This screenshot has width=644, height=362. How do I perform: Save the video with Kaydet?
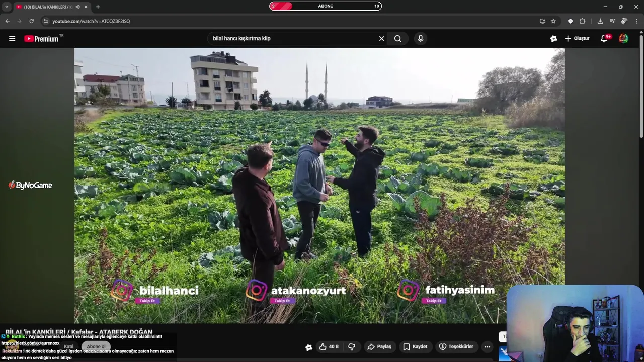coord(415,347)
